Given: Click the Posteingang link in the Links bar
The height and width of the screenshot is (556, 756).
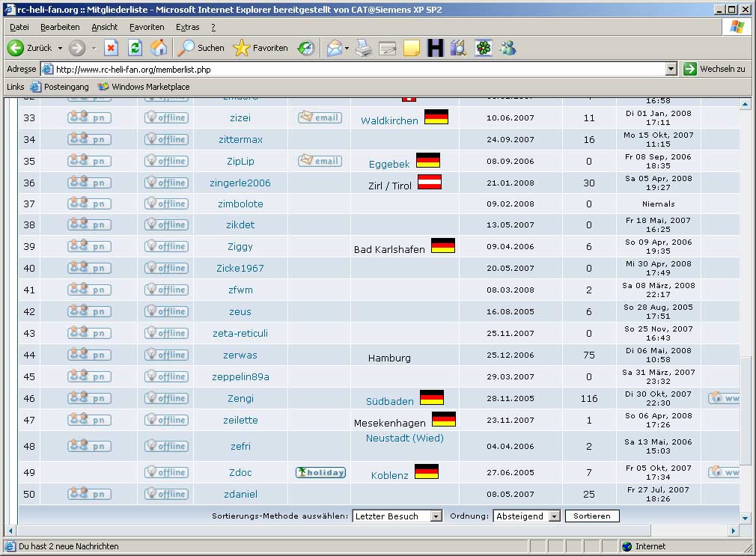Looking at the screenshot, I should click(x=66, y=86).
